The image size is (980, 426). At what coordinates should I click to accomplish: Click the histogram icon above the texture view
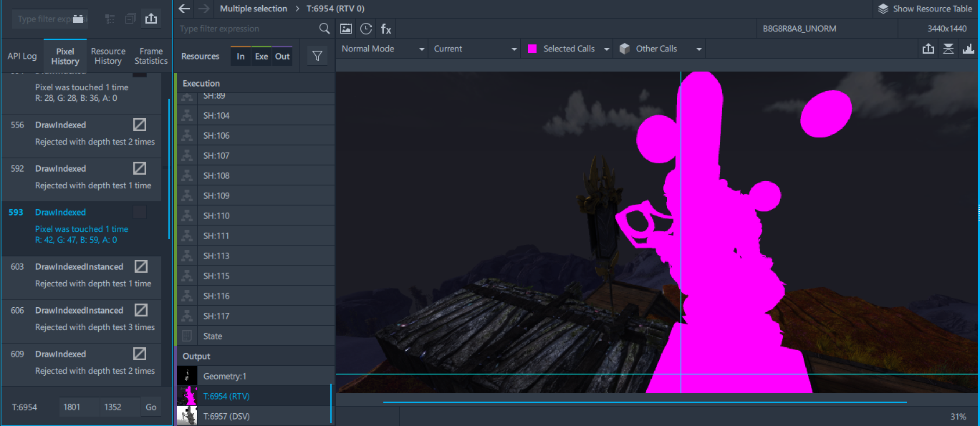(x=969, y=49)
